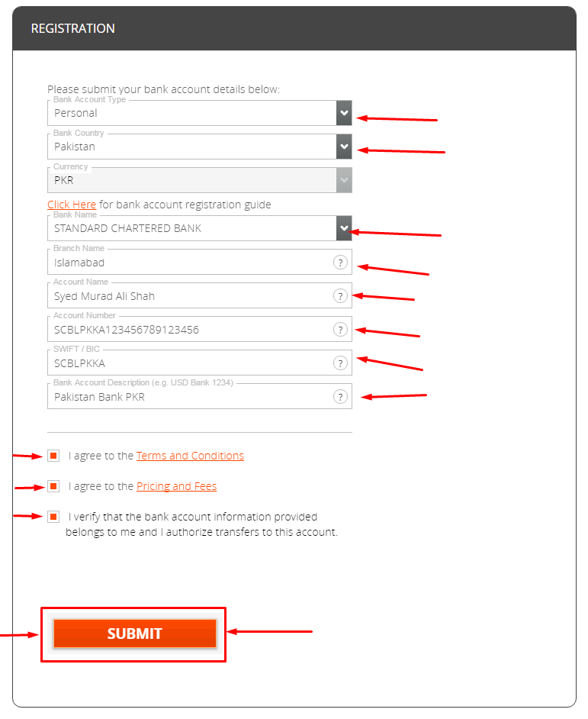Click the Account Name help question-mark icon
This screenshot has width=588, height=719.
[340, 296]
